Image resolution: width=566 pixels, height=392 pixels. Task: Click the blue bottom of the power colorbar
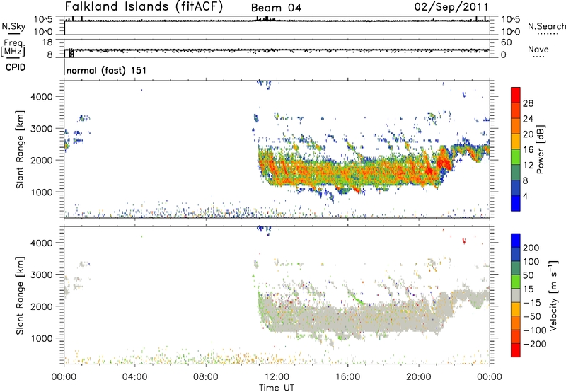(516, 203)
